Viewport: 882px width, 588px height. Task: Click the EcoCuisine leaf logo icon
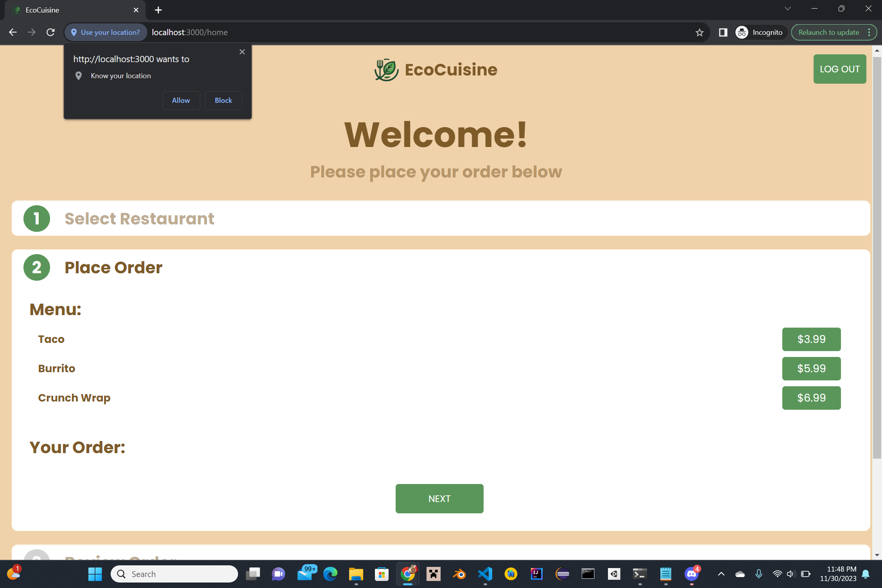tap(386, 70)
